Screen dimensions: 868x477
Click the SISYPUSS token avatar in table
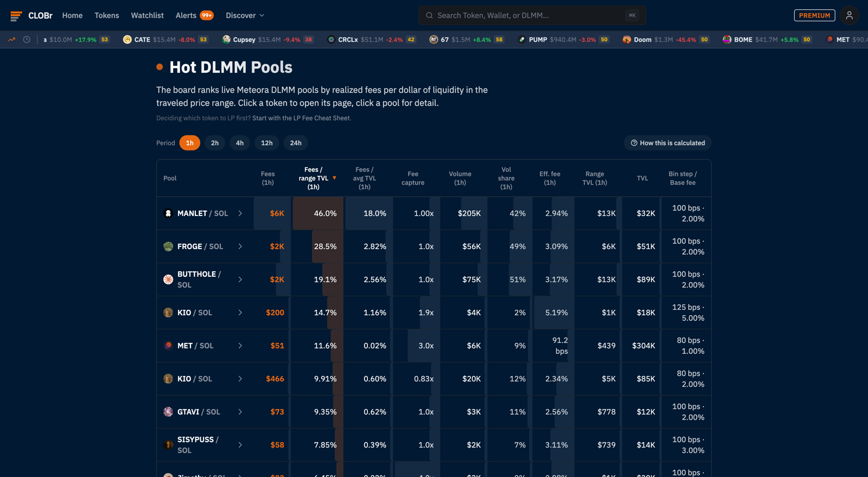click(168, 445)
